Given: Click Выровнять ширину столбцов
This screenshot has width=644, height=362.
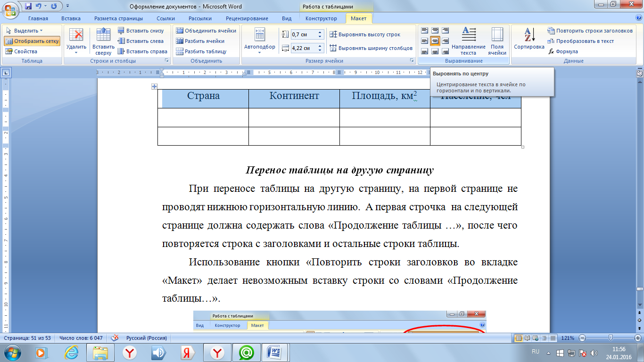Looking at the screenshot, I should [x=371, y=48].
